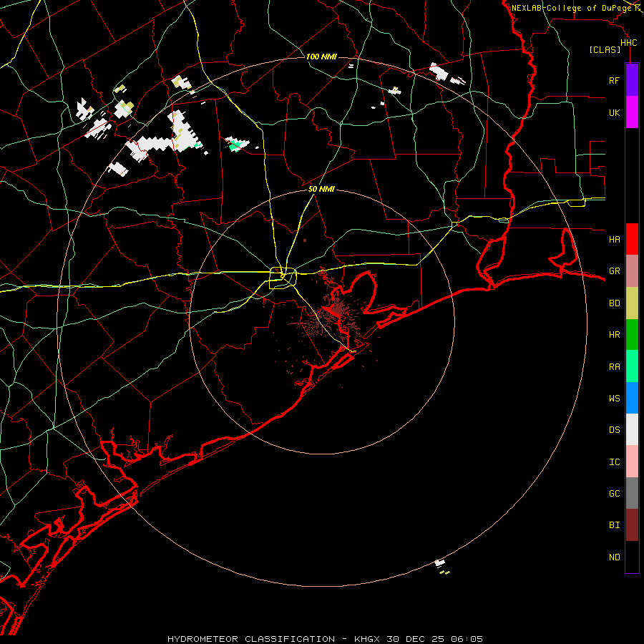Screen dimensions: 644x644
Task: Select the DS white legend swatch
Action: pos(632,429)
